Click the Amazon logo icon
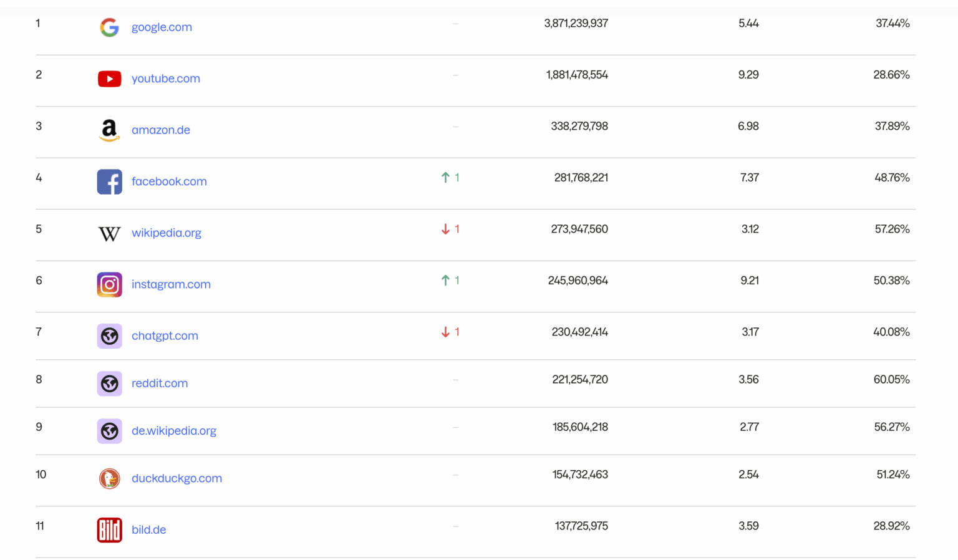Screen dimensions: 958x560 point(109,130)
